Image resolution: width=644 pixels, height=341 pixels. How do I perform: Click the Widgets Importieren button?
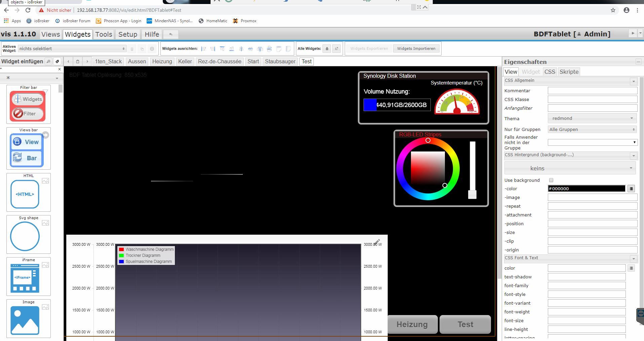(416, 48)
